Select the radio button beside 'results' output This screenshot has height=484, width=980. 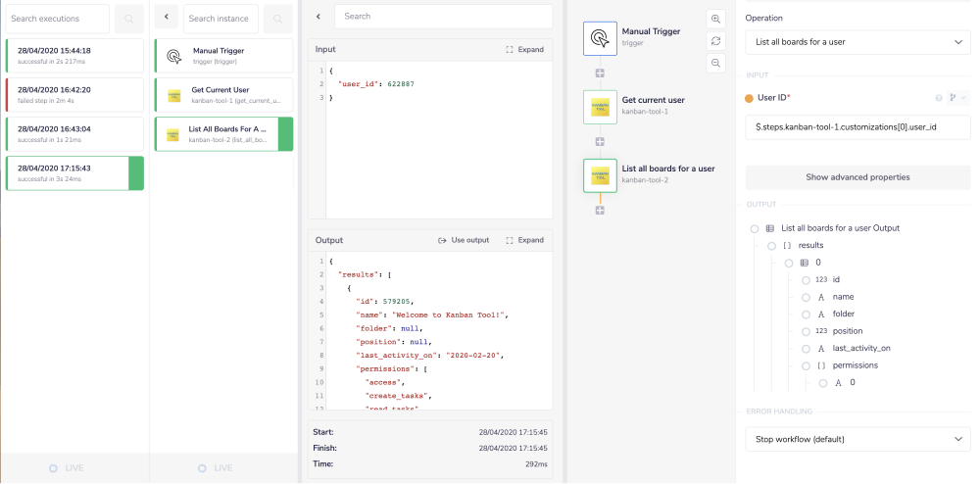click(x=771, y=245)
